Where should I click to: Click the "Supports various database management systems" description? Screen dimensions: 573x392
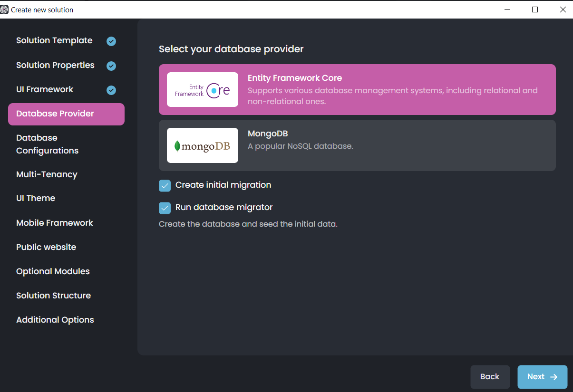[x=393, y=96]
